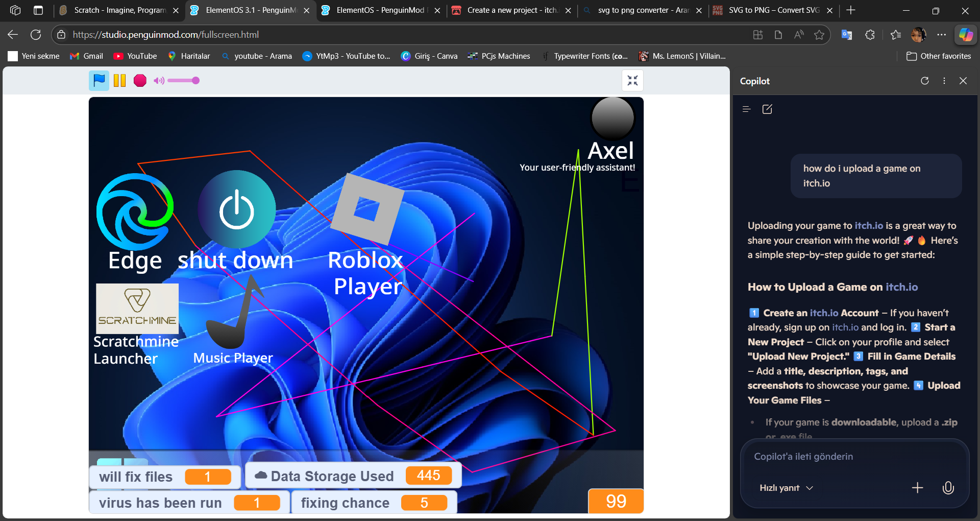This screenshot has width=980, height=521.
Task: Click the will fix files variable
Action: pyautogui.click(x=165, y=477)
